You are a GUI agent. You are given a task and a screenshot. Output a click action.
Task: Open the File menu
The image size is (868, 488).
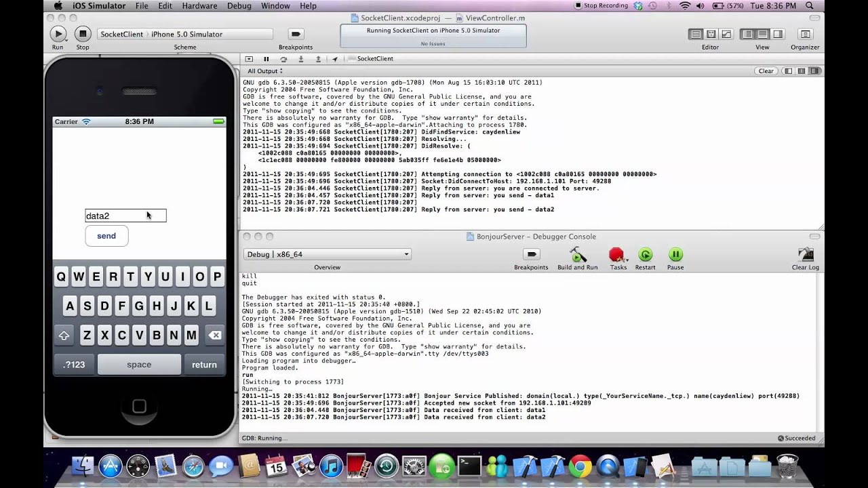coord(142,5)
